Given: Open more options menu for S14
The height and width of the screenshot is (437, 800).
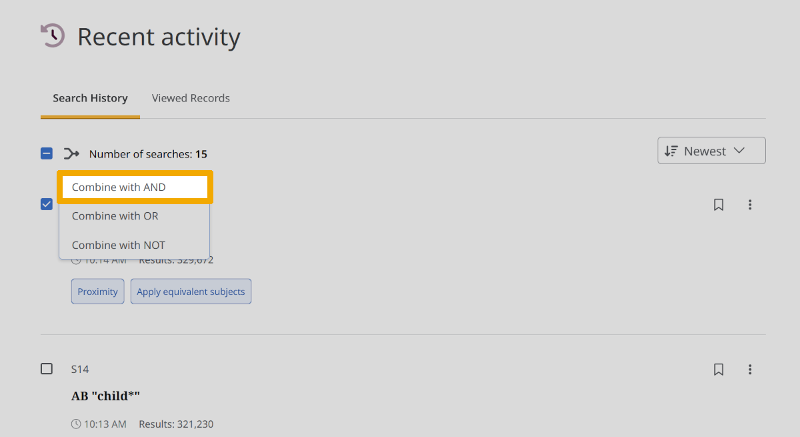Looking at the screenshot, I should click(x=750, y=369).
